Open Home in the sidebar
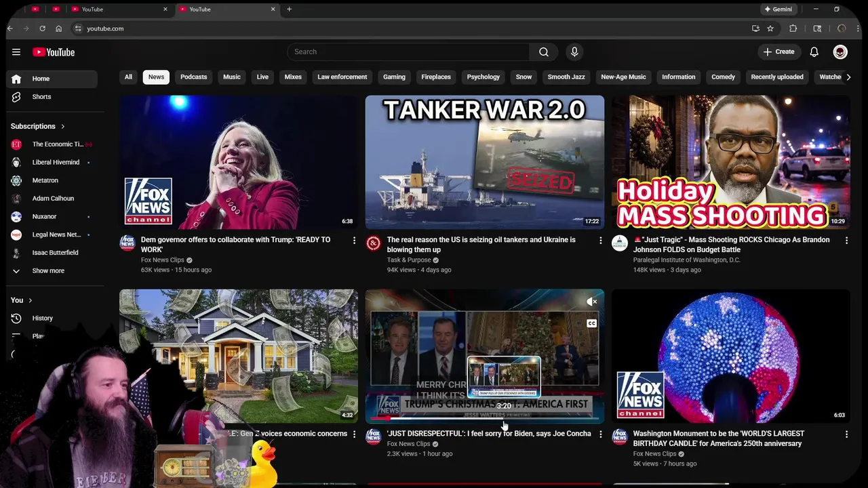 (x=52, y=79)
